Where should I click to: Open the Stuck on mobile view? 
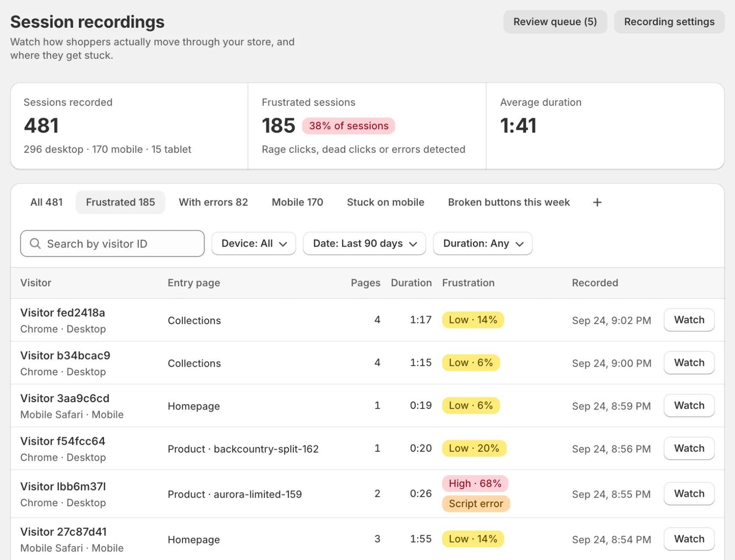click(x=385, y=202)
